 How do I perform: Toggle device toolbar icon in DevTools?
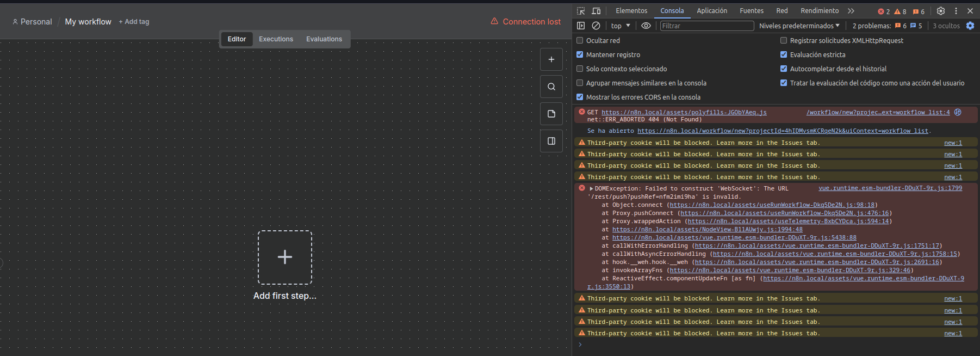tap(596, 11)
